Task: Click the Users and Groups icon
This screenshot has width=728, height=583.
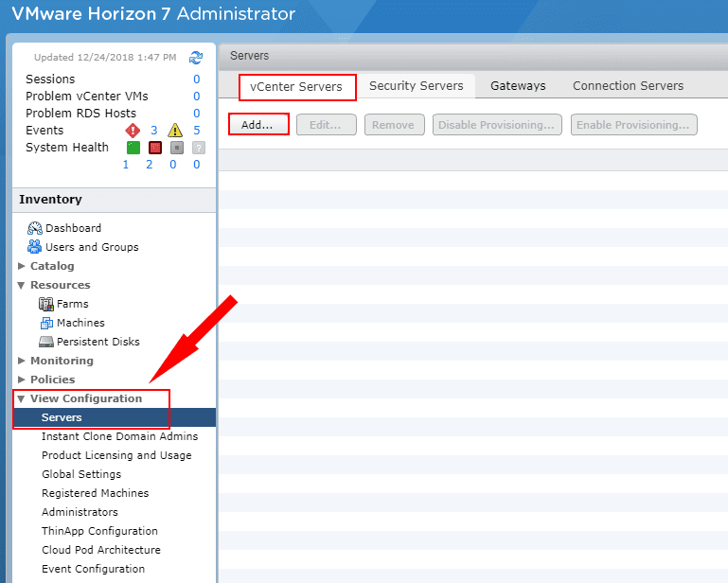Action: [x=34, y=246]
